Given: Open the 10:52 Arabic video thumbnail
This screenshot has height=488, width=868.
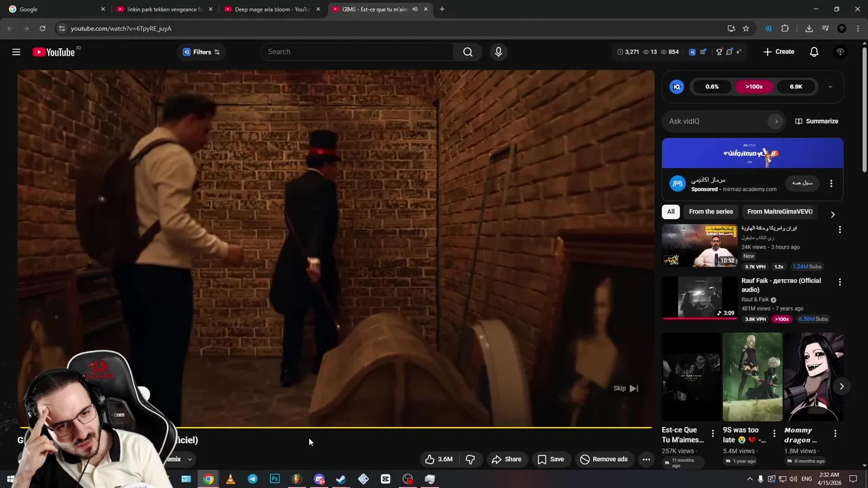Looking at the screenshot, I should (x=700, y=245).
